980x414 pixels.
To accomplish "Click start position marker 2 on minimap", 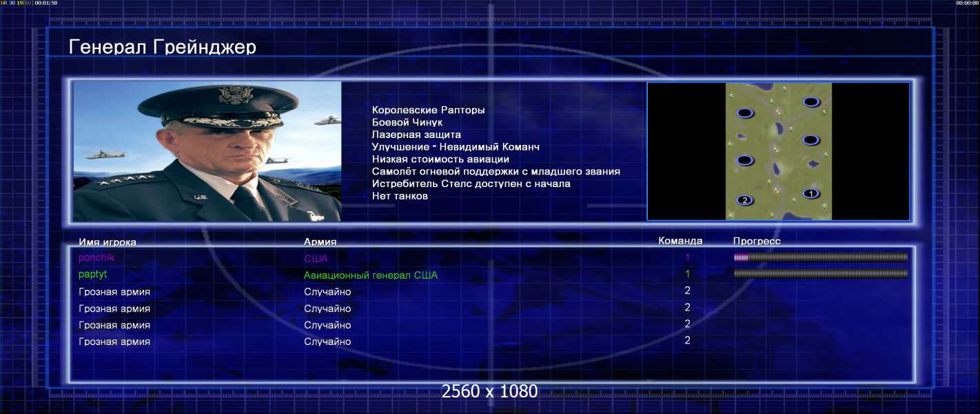I will pos(744,200).
